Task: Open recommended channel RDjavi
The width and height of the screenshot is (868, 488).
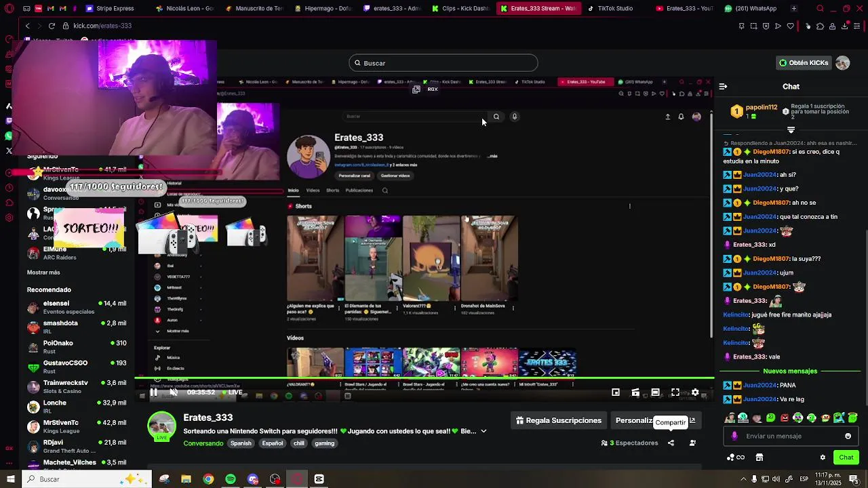Action: pyautogui.click(x=77, y=446)
